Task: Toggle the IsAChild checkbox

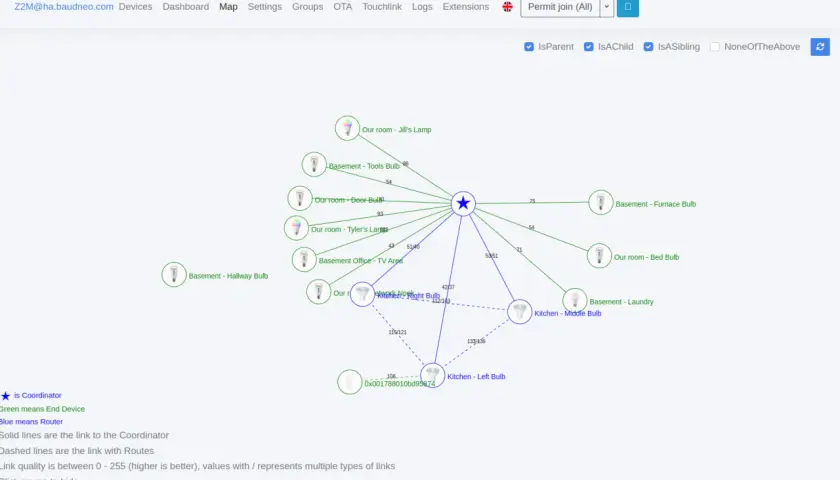Action: (589, 47)
